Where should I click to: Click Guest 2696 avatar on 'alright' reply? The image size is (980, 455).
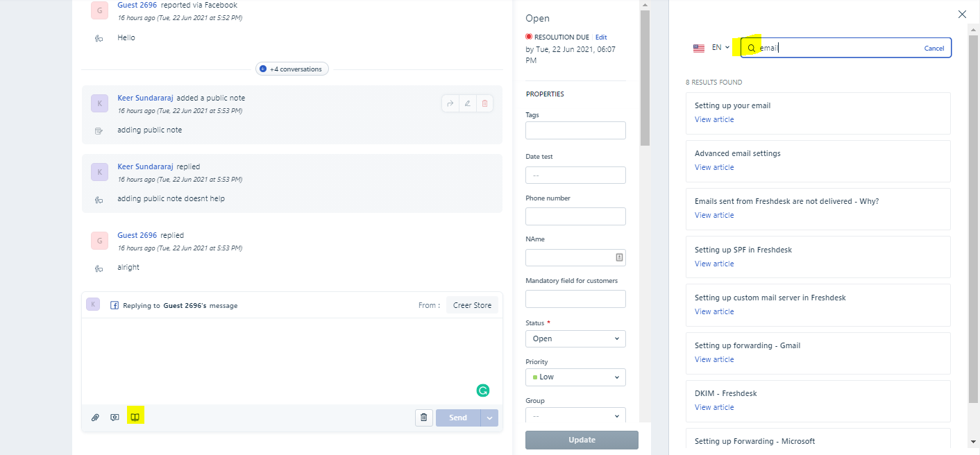coord(100,241)
